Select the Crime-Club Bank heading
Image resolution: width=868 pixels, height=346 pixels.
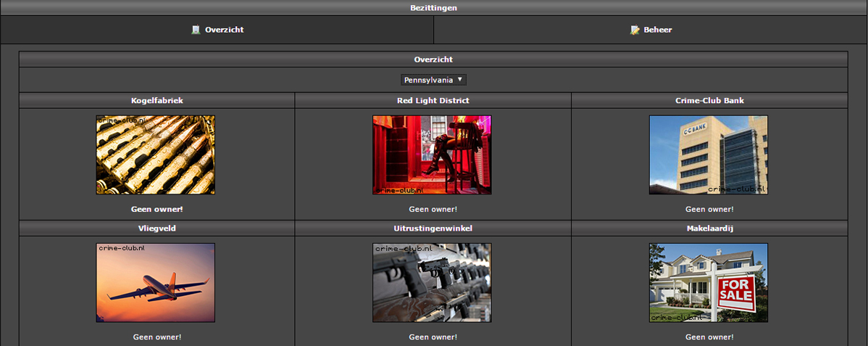coord(709,100)
